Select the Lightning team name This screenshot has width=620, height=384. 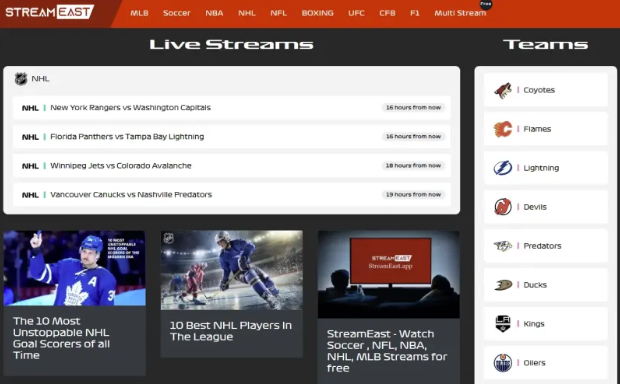(541, 168)
